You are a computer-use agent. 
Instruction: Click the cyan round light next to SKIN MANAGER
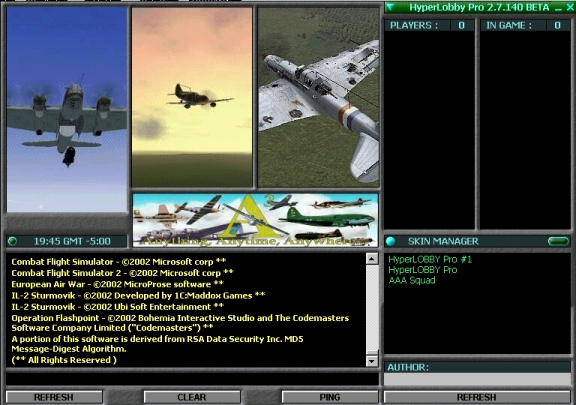coord(390,241)
